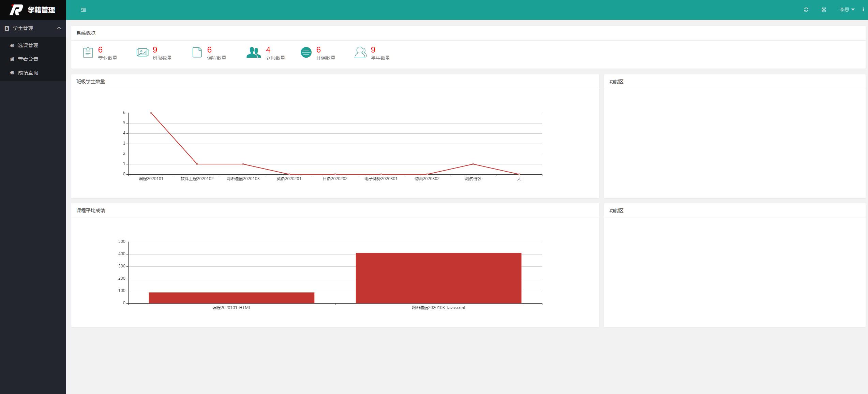Click the 电子商务2020301 axis label

[x=381, y=179]
